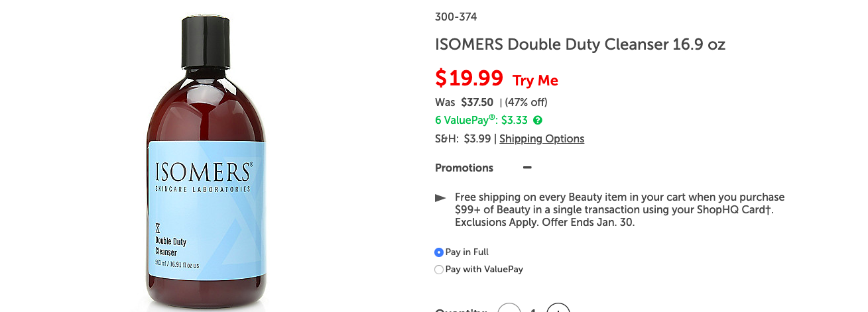Viewport: 868px width, 312px height.
Task: Decrease quantity with the minus button
Action: point(509,309)
